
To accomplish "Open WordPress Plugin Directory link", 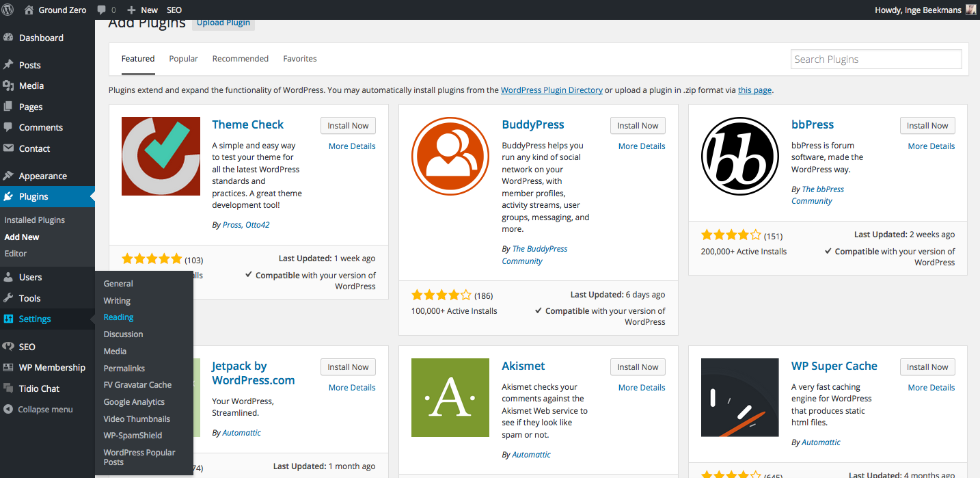I will pos(552,90).
